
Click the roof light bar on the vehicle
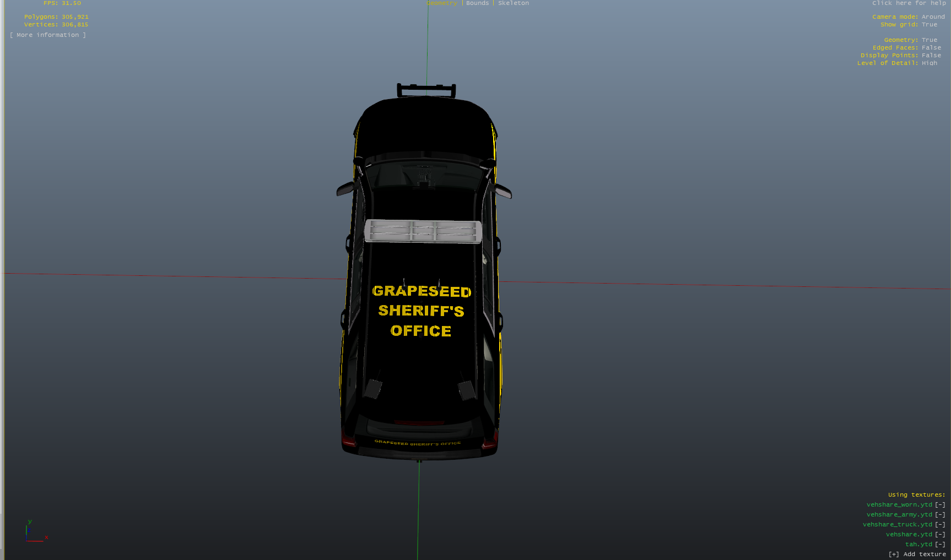tap(423, 231)
